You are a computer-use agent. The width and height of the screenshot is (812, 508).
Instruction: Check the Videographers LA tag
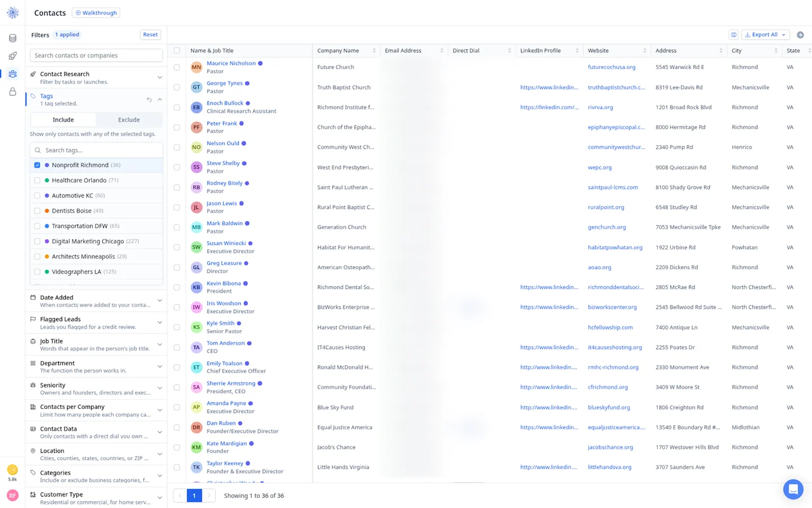[37, 272]
